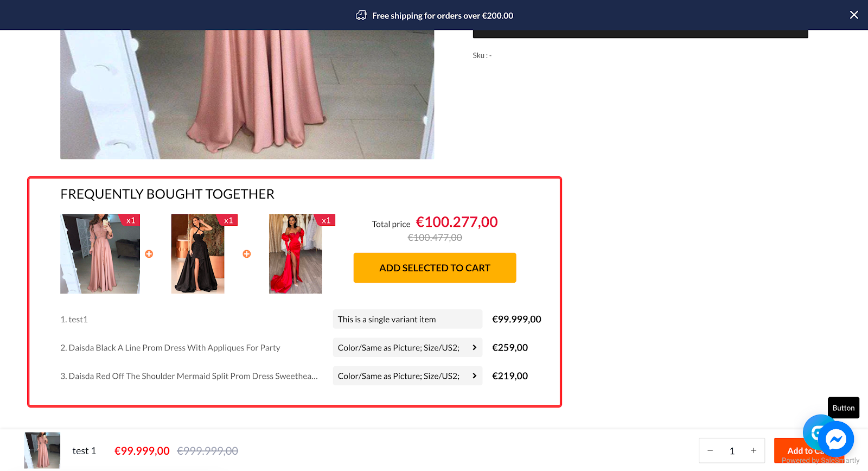This screenshot has width=868, height=471.
Task: Open the Daisda Red Off The Shoulder dress link
Action: point(189,376)
